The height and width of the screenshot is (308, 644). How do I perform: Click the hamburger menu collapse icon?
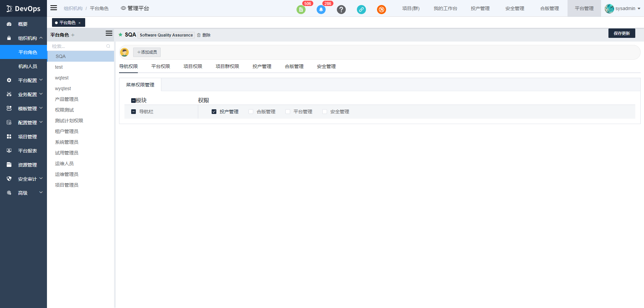54,8
